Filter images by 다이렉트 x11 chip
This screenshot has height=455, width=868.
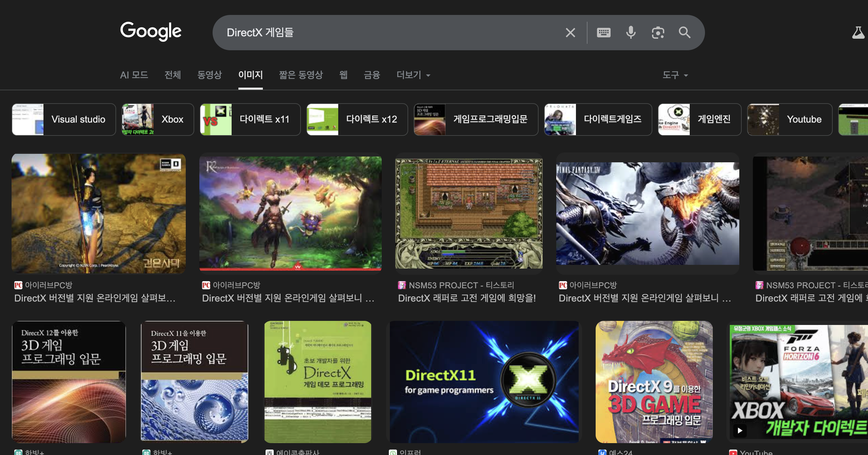[250, 120]
